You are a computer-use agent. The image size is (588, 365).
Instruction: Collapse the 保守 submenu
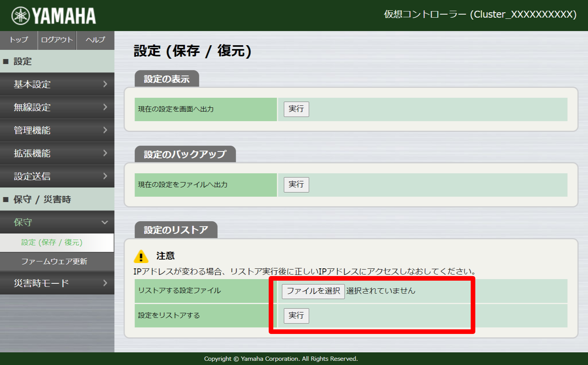coord(57,222)
